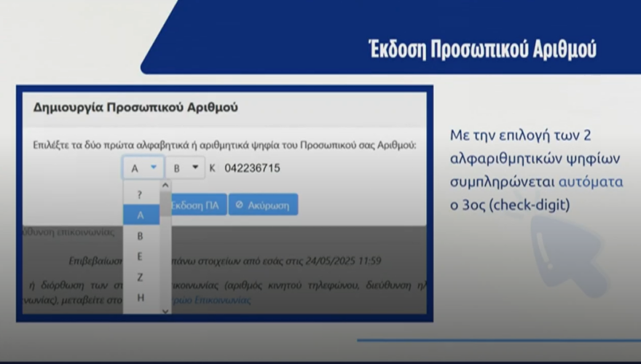This screenshot has width=641, height=364.
Task: Click the date text 24/05/2025 11:59
Action: (x=343, y=261)
